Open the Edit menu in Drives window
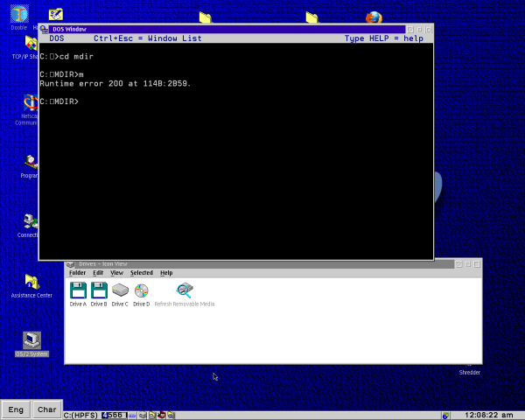This screenshot has width=525, height=420. point(98,273)
